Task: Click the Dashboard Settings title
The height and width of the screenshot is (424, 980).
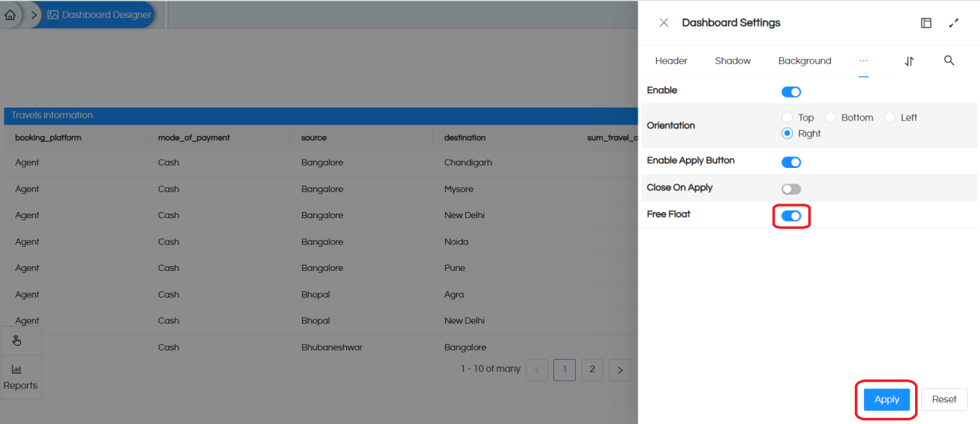Action: click(x=731, y=23)
